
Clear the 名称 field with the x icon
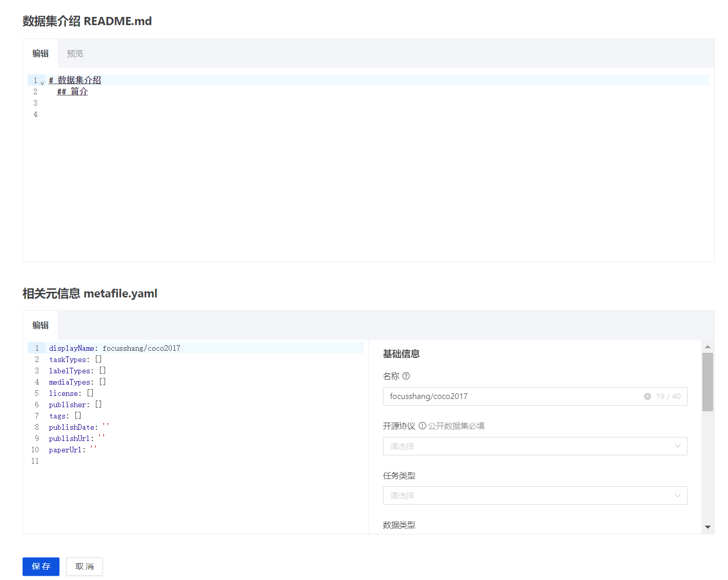click(648, 396)
